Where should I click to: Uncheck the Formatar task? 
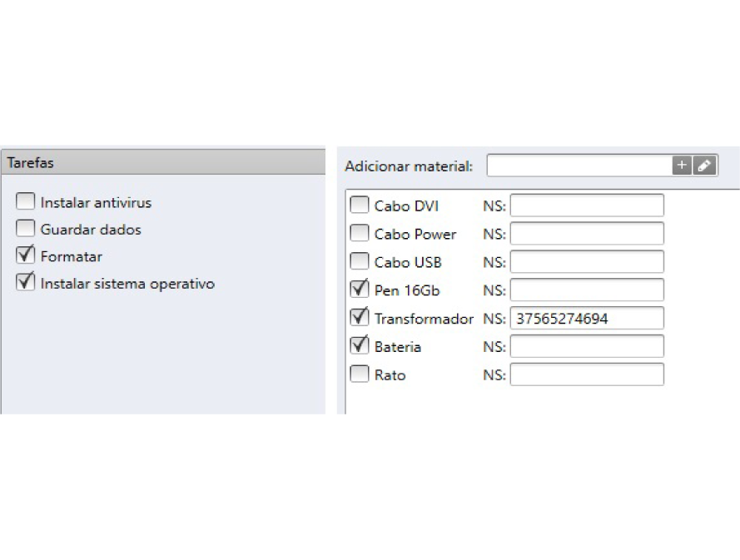[26, 255]
